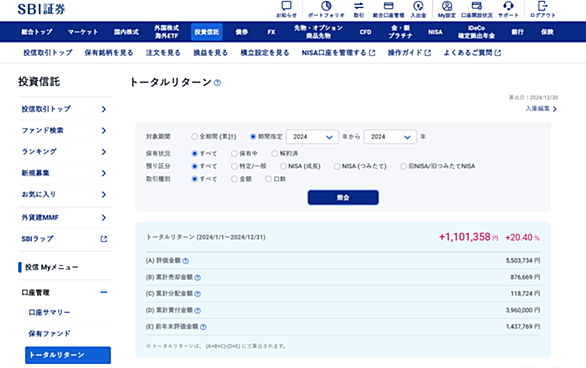586x368 pixels.
Task: Open 投資信託 navigation tab
Action: (x=207, y=32)
